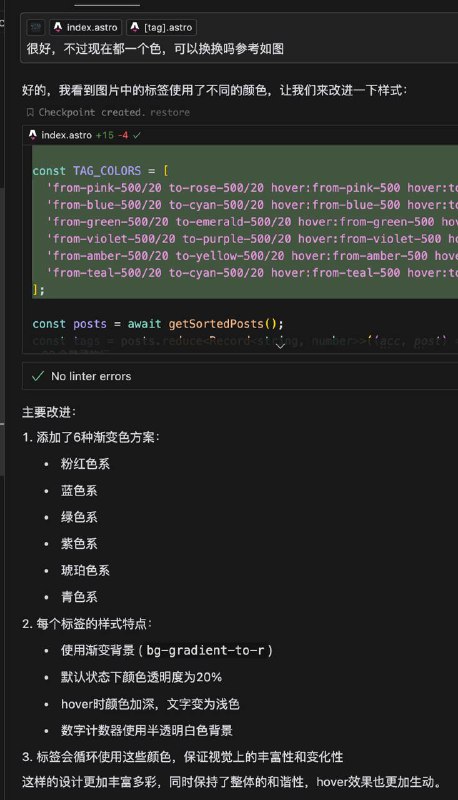
Task: Click the +15 added lines count
Action: (x=105, y=135)
